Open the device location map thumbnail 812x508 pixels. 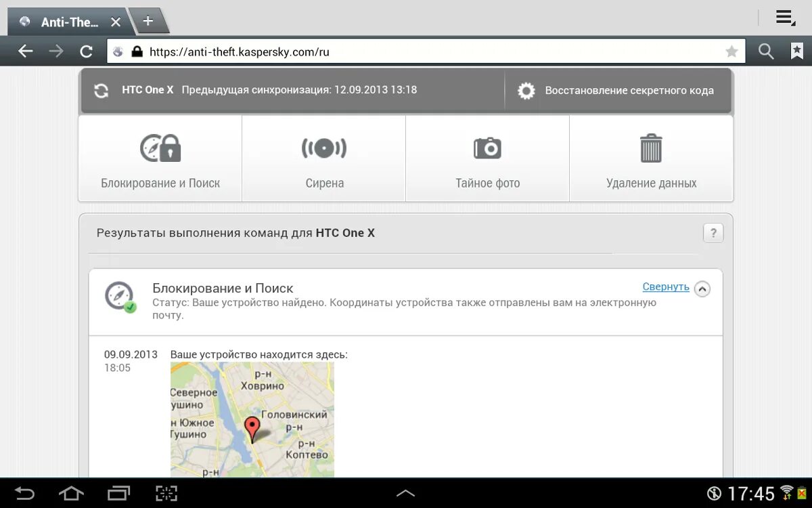point(252,419)
